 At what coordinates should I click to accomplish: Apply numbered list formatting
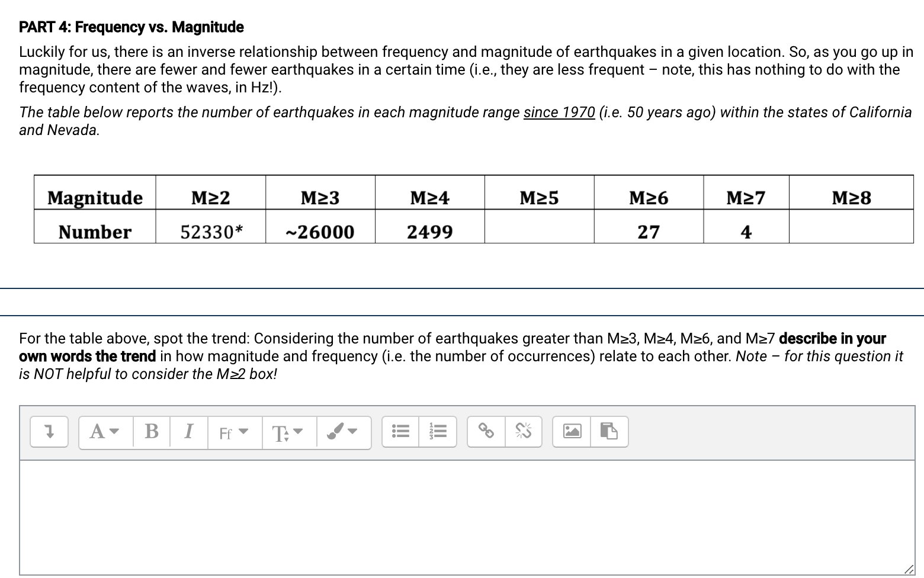pyautogui.click(x=438, y=432)
